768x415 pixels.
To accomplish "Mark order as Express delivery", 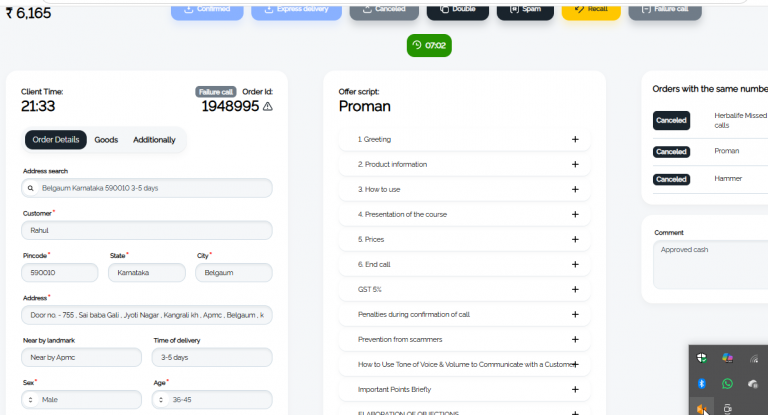I will point(296,12).
